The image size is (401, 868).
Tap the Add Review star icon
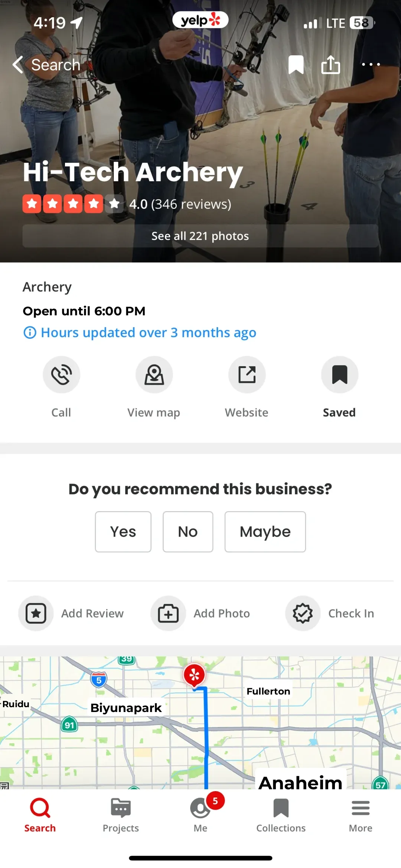point(36,613)
